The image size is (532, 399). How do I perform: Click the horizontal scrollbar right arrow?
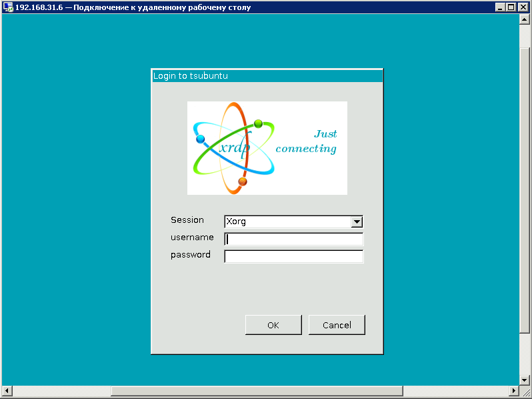click(x=514, y=390)
